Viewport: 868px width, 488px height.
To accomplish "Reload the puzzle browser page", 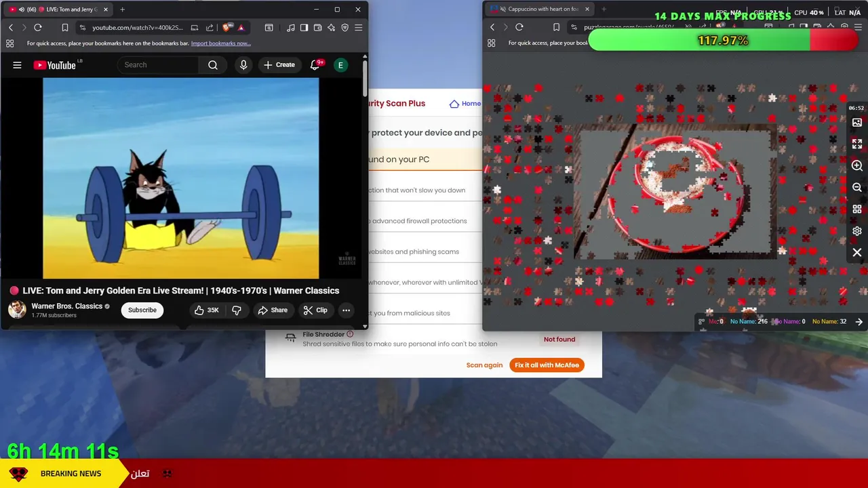I will coord(519,27).
